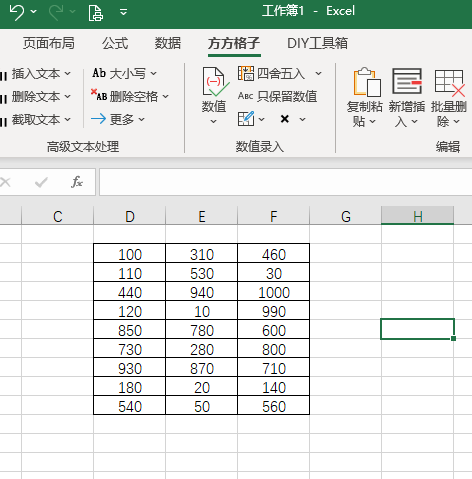Expand the arrow next to X icon

tap(302, 119)
